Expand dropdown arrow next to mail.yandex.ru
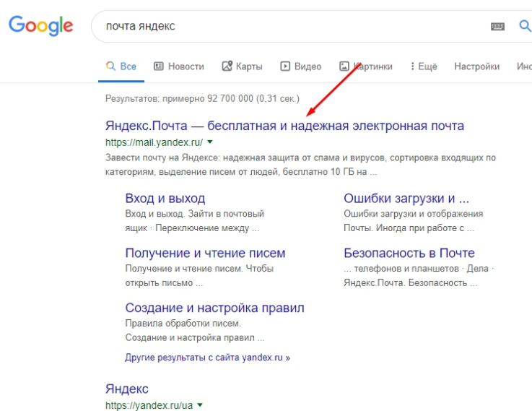This screenshot has height=411, width=532. coord(210,142)
